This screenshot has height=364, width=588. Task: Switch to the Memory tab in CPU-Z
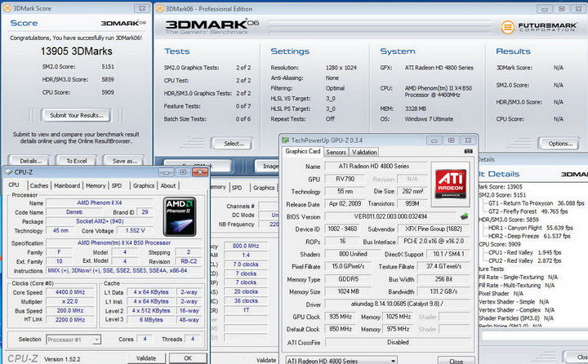96,185
